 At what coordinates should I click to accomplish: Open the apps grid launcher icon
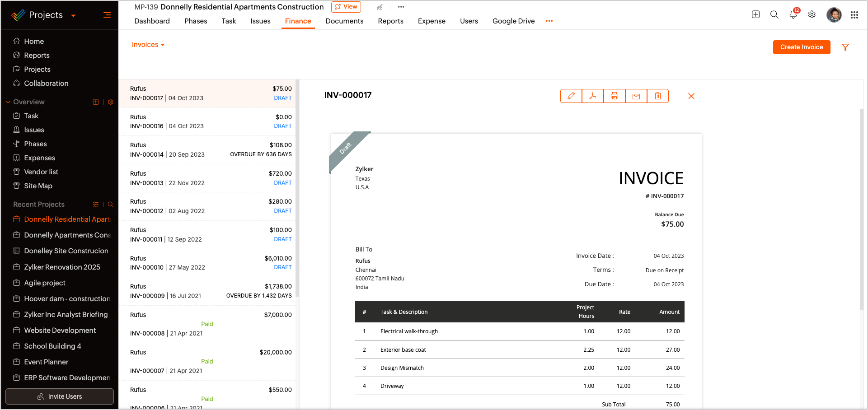click(x=854, y=15)
